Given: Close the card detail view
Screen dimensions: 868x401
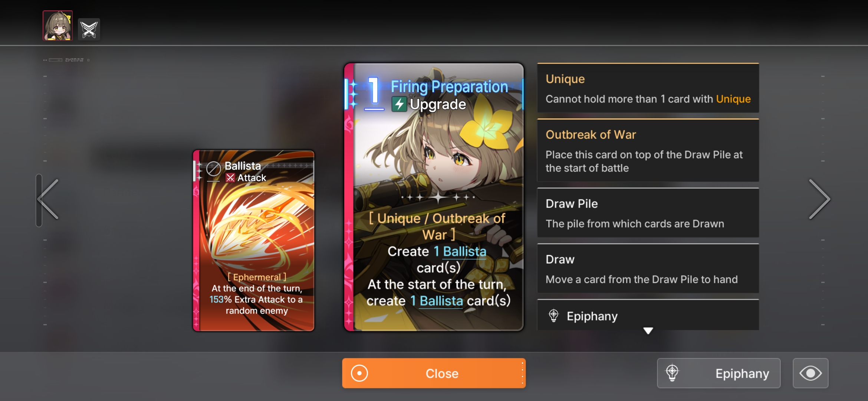Looking at the screenshot, I should [434, 373].
